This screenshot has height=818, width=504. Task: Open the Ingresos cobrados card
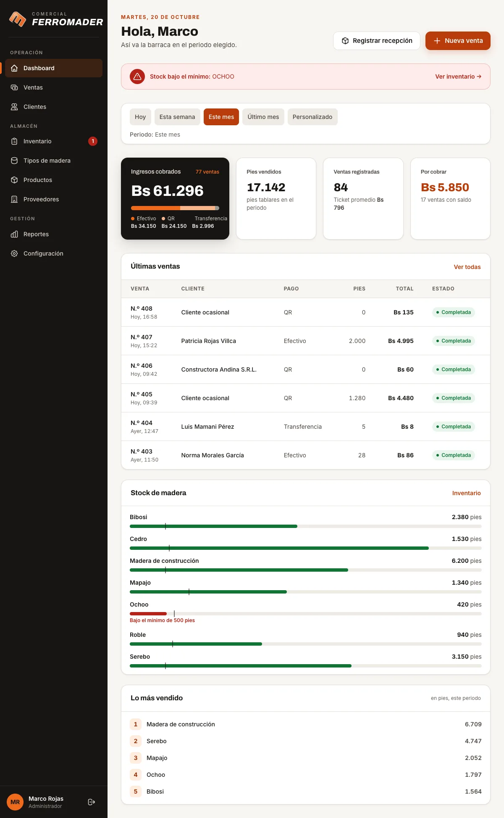coord(175,198)
